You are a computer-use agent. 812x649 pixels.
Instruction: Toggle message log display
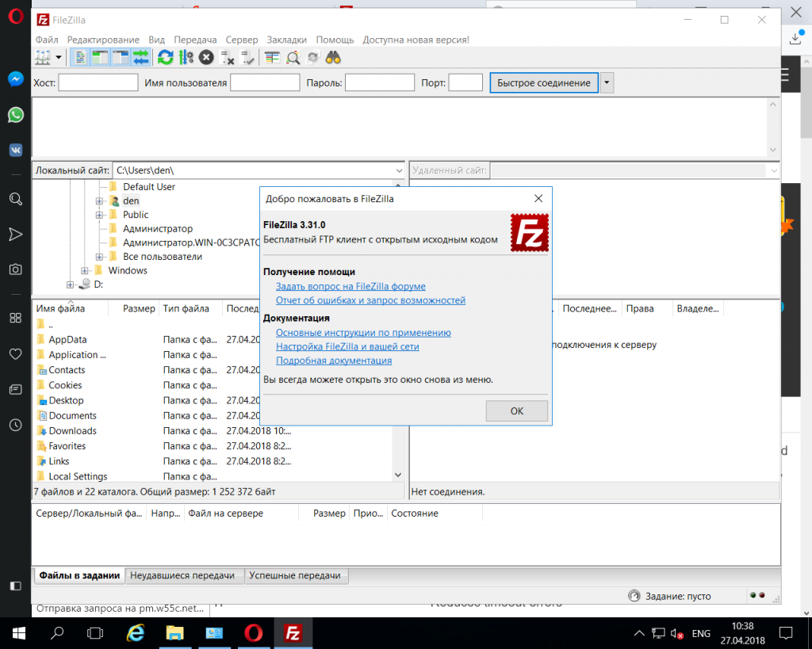click(x=80, y=57)
